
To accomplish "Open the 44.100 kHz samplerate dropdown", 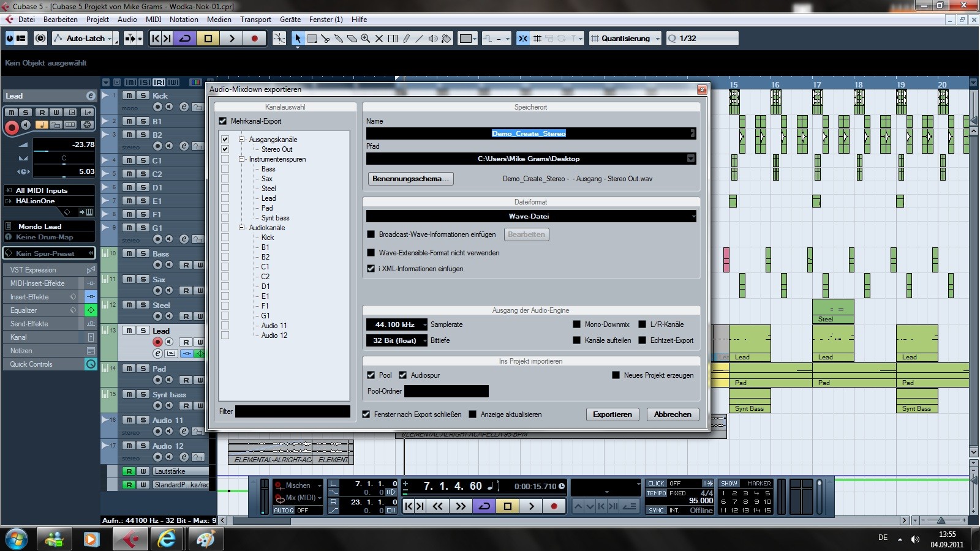I will point(396,324).
